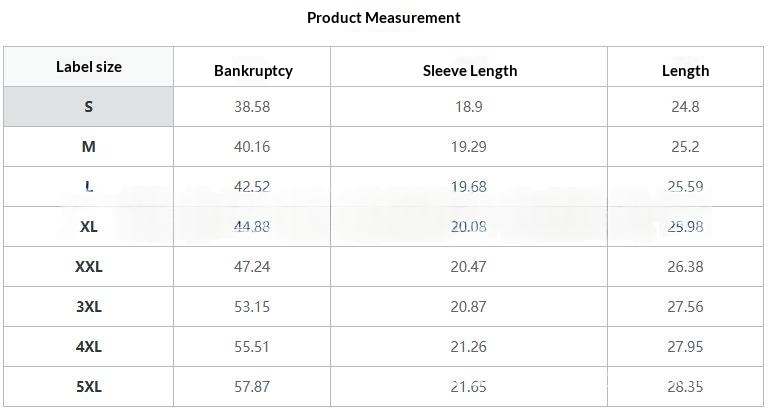Click the highlighted S size row label
The height and width of the screenshot is (409, 769).
pyautogui.click(x=89, y=106)
